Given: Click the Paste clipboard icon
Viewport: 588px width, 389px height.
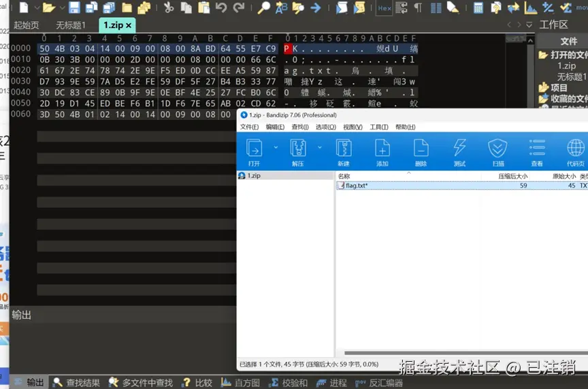Looking at the screenshot, I should pos(203,7).
